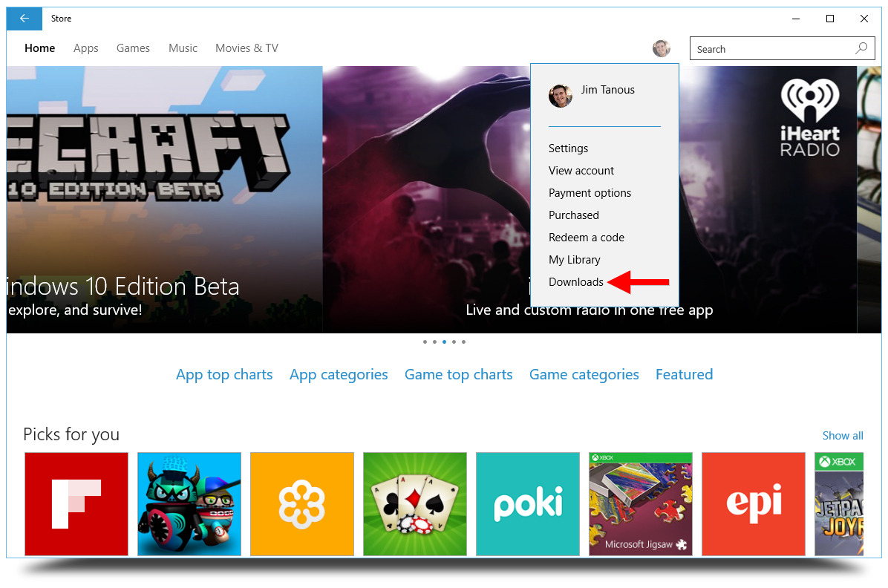This screenshot has height=588, width=888.
Task: Select Purchased from the account menu
Action: point(574,215)
